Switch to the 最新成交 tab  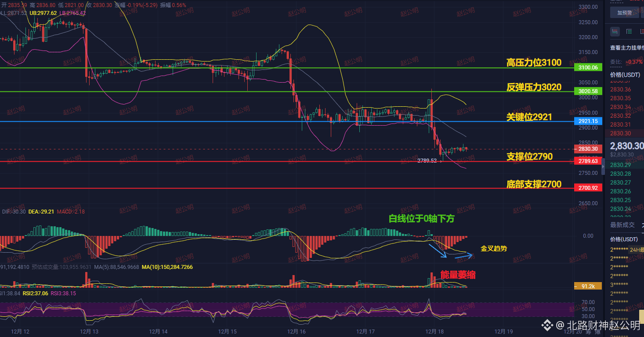pyautogui.click(x=622, y=225)
